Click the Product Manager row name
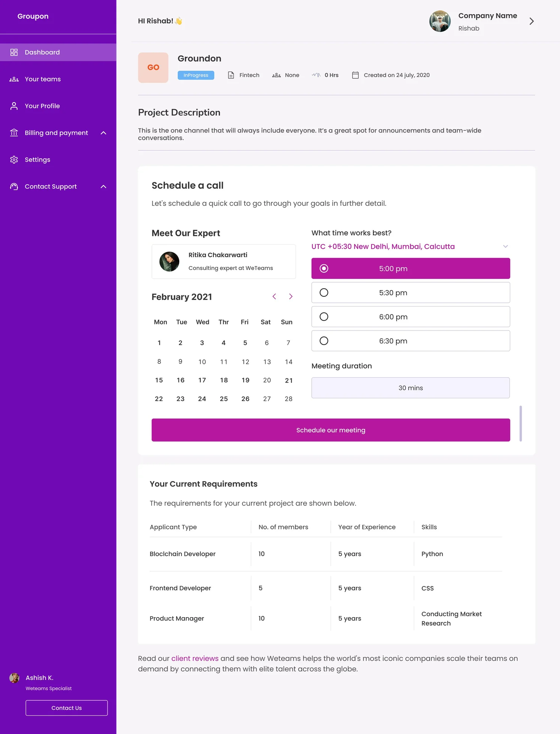Image resolution: width=560 pixels, height=734 pixels. tap(177, 619)
